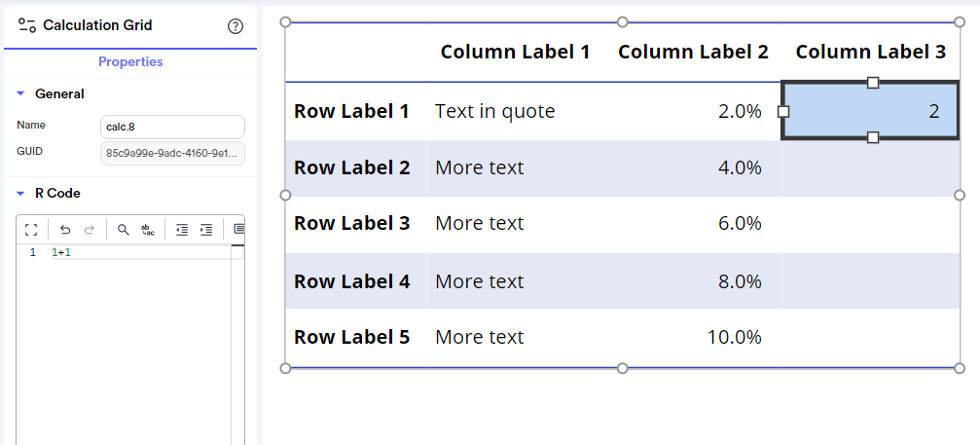Image resolution: width=980 pixels, height=445 pixels.
Task: Select the Row Label 3 cell
Action: point(352,223)
